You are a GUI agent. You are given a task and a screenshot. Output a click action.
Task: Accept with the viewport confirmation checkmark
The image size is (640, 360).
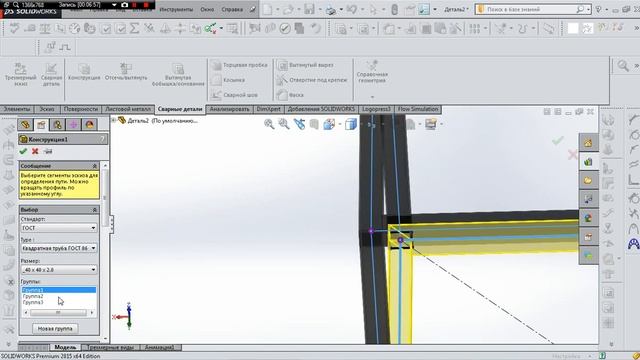point(558,141)
